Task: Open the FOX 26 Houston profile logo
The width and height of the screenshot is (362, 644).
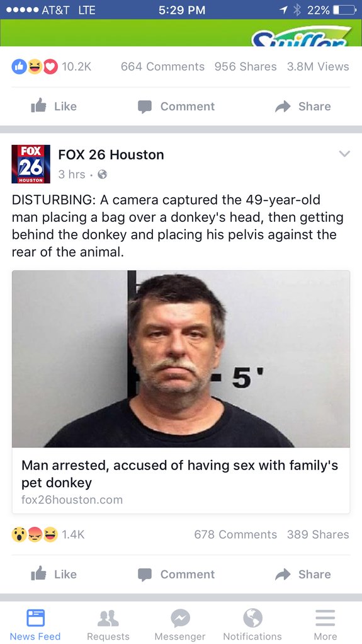Action: [31, 164]
